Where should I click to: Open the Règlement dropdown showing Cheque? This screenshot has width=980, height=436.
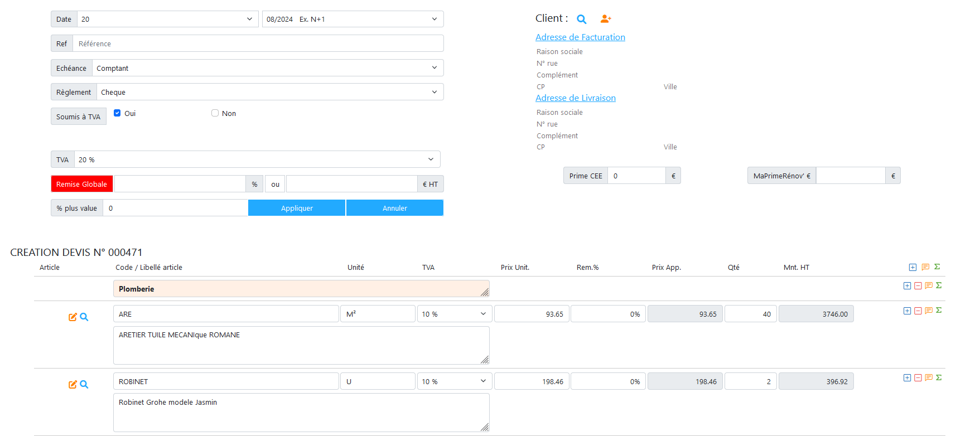270,92
